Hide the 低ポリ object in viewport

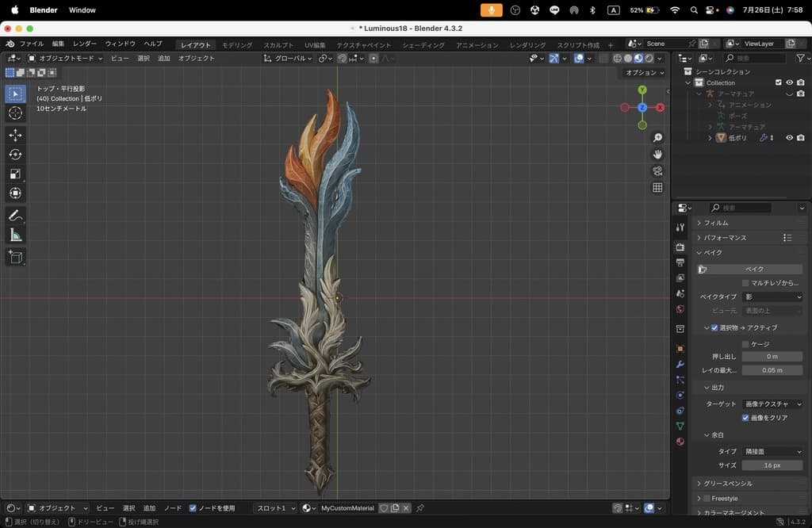[789, 138]
